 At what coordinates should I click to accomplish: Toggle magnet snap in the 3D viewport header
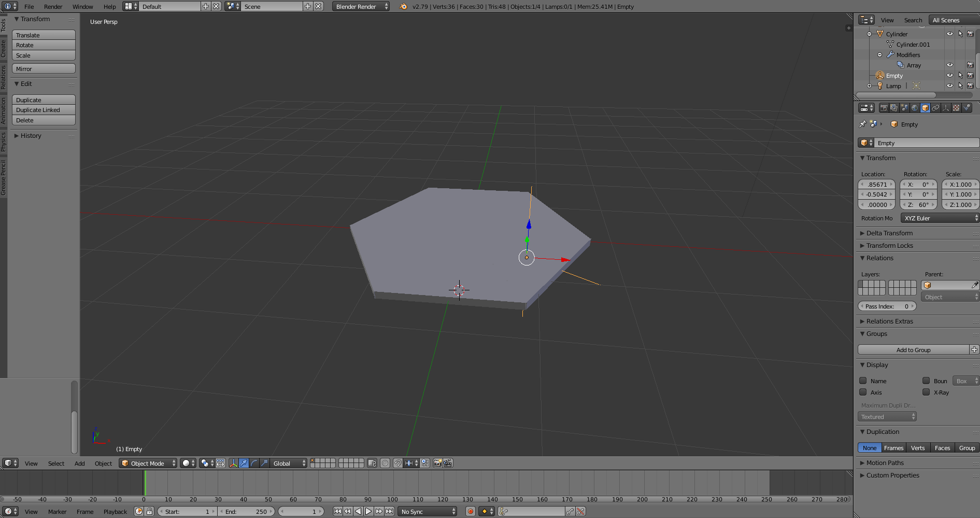397,463
